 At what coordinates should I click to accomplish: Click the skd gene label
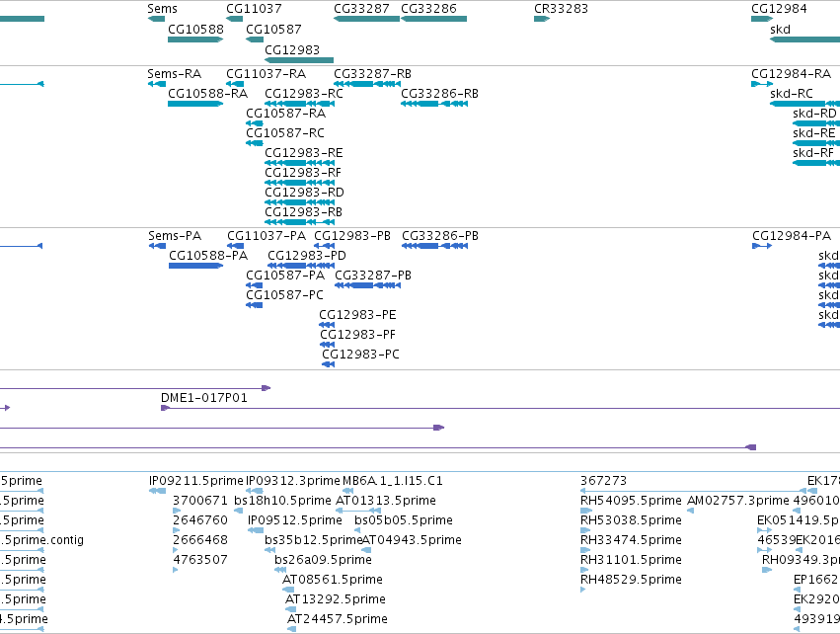780,30
